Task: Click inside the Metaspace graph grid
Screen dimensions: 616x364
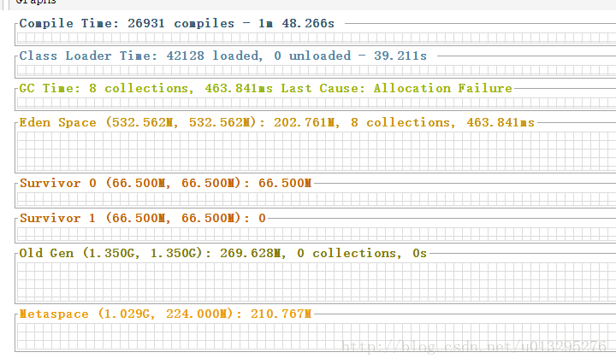Action: click(317, 336)
